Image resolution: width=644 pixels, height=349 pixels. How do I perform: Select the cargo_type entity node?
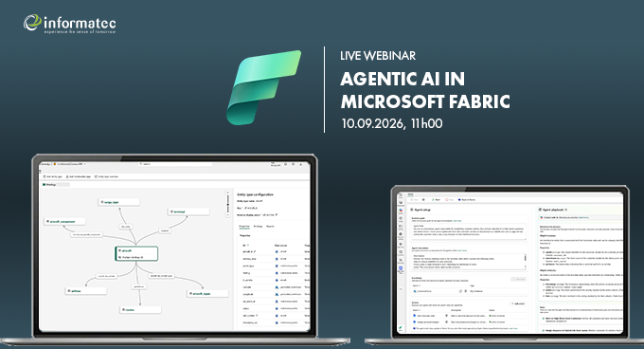(119, 202)
